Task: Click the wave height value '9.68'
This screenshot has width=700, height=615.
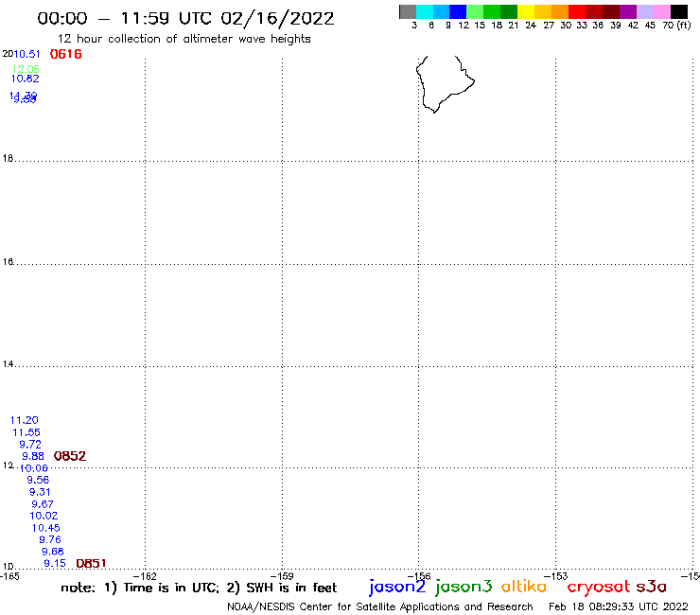Action: [x=53, y=552]
